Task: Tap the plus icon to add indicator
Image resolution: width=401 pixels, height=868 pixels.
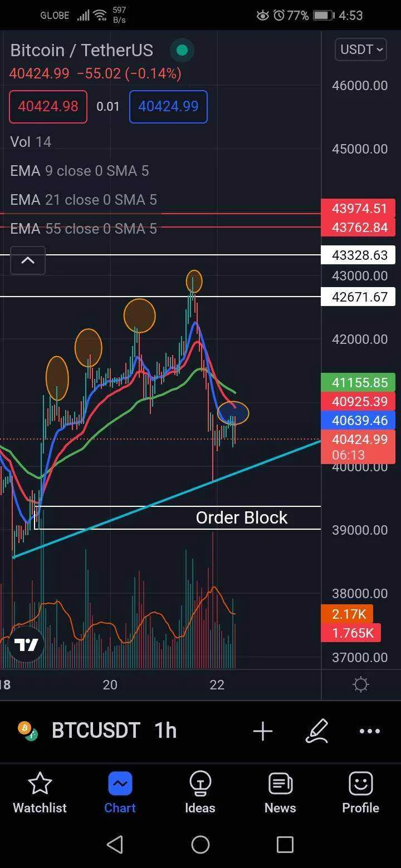Action: (x=263, y=731)
